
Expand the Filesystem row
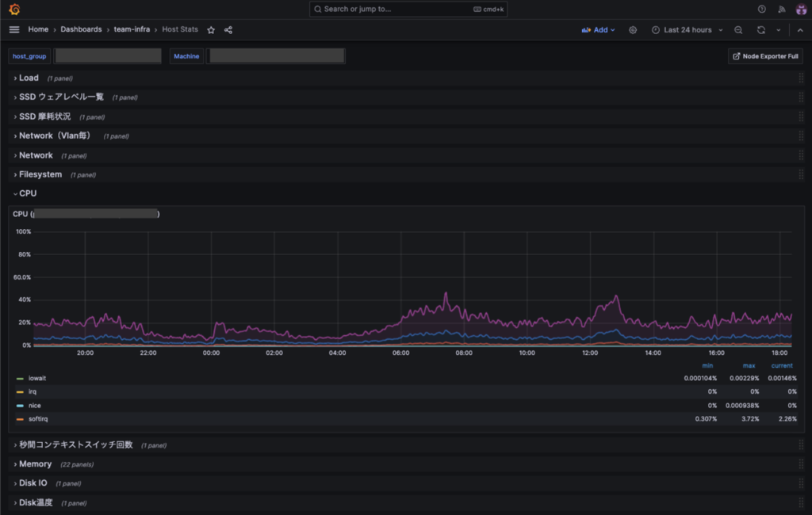point(40,174)
